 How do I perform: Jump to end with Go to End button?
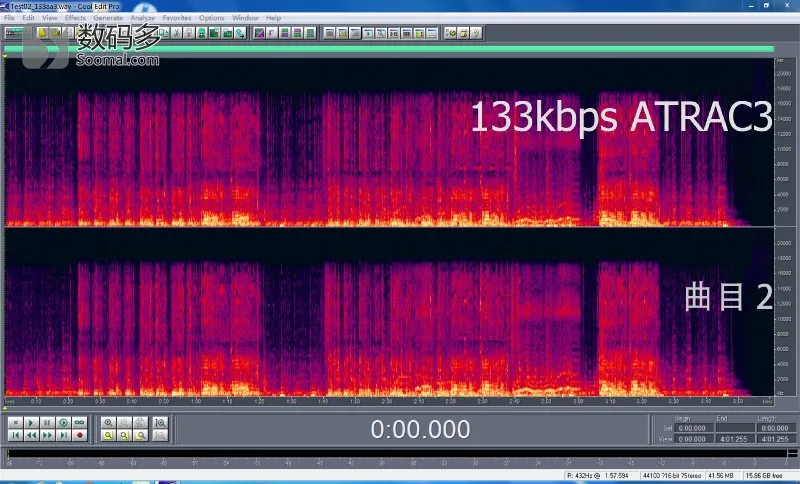pyautogui.click(x=63, y=435)
